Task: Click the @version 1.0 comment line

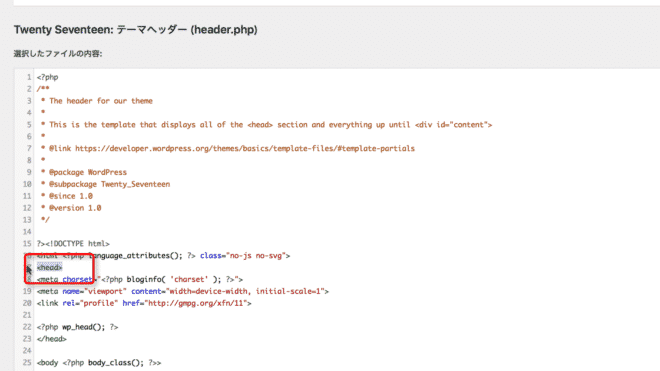Action: coord(71,208)
